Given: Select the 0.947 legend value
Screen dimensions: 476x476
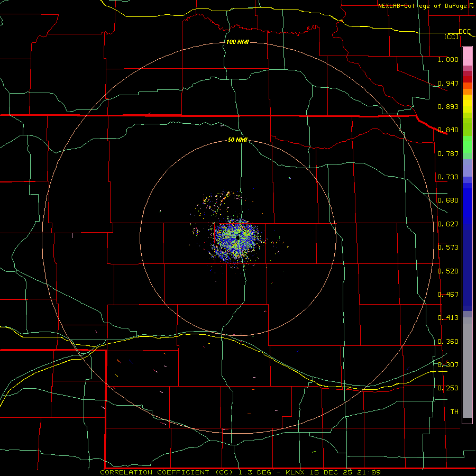Looking at the screenshot, I should [448, 83].
